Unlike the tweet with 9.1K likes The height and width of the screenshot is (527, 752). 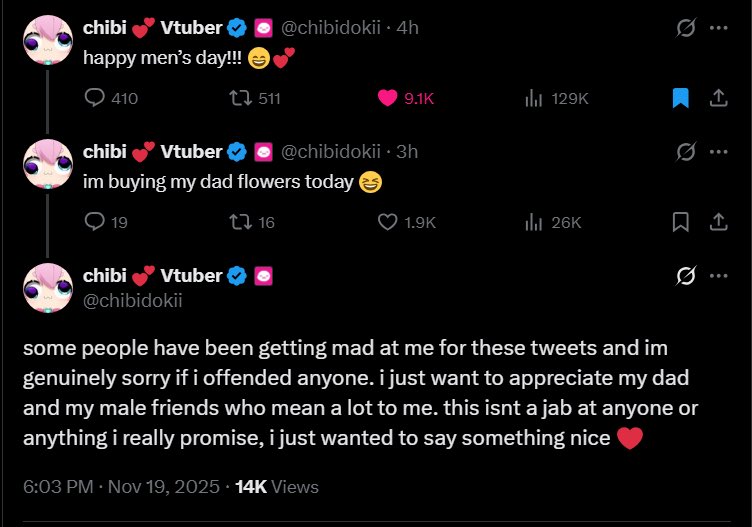click(x=388, y=98)
